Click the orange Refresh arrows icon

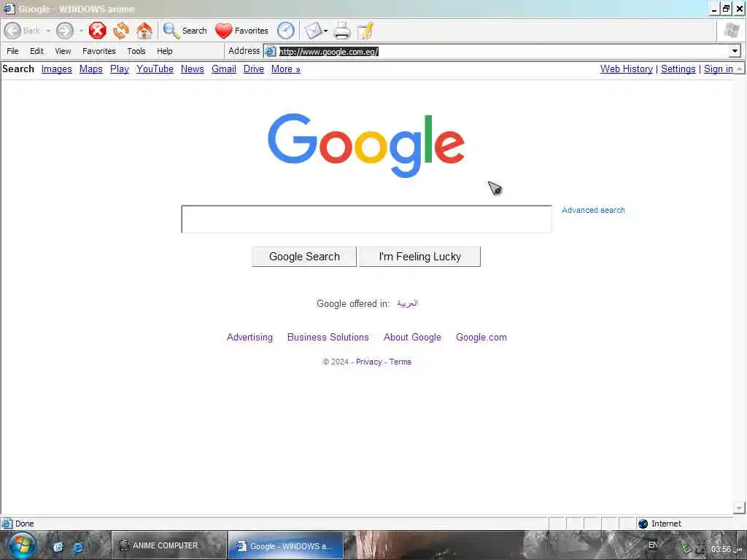(121, 31)
